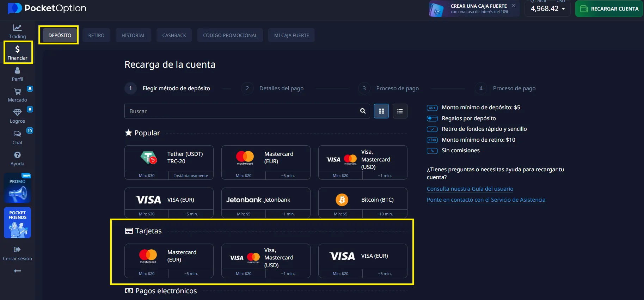The height and width of the screenshot is (300, 644).
Task: Collapse the sidebar with the left arrow
Action: click(x=17, y=271)
